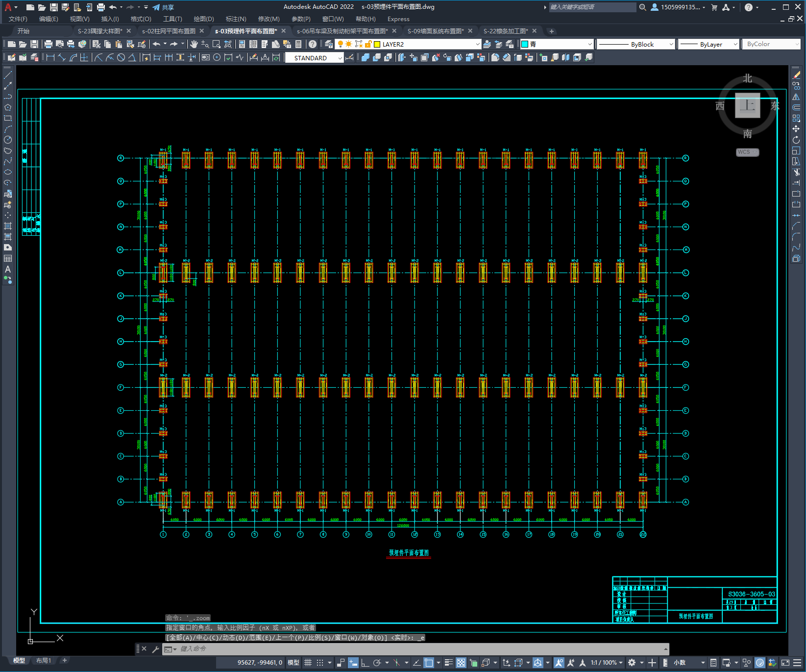Image resolution: width=806 pixels, height=672 pixels.
Task: Click the Save disk icon
Action: [34, 44]
